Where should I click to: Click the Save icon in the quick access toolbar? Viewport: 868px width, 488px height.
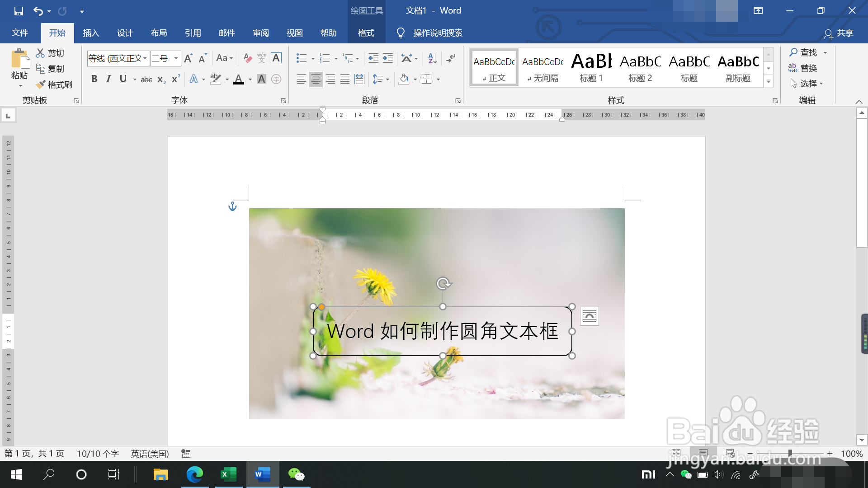19,11
